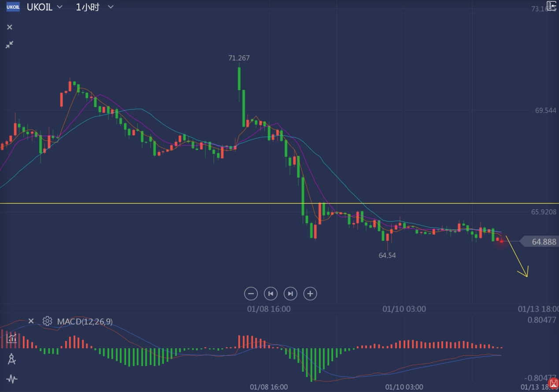
Task: Click the UKOIL symbol logo badge
Action: 13,7
